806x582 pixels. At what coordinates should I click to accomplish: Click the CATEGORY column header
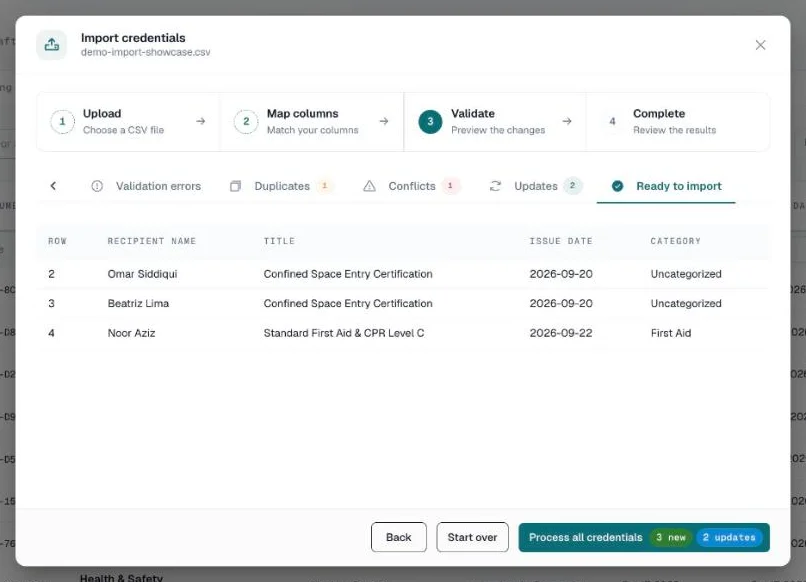[x=675, y=241]
